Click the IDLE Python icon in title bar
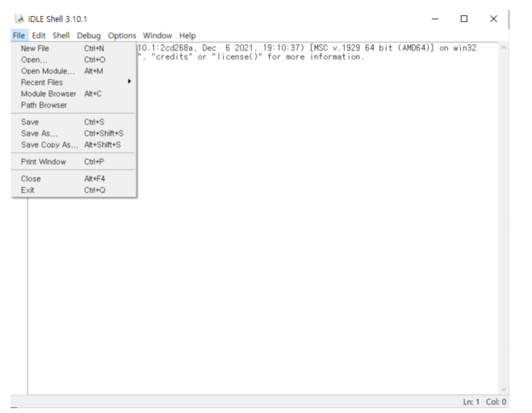The height and width of the screenshot is (413, 532). tap(19, 19)
